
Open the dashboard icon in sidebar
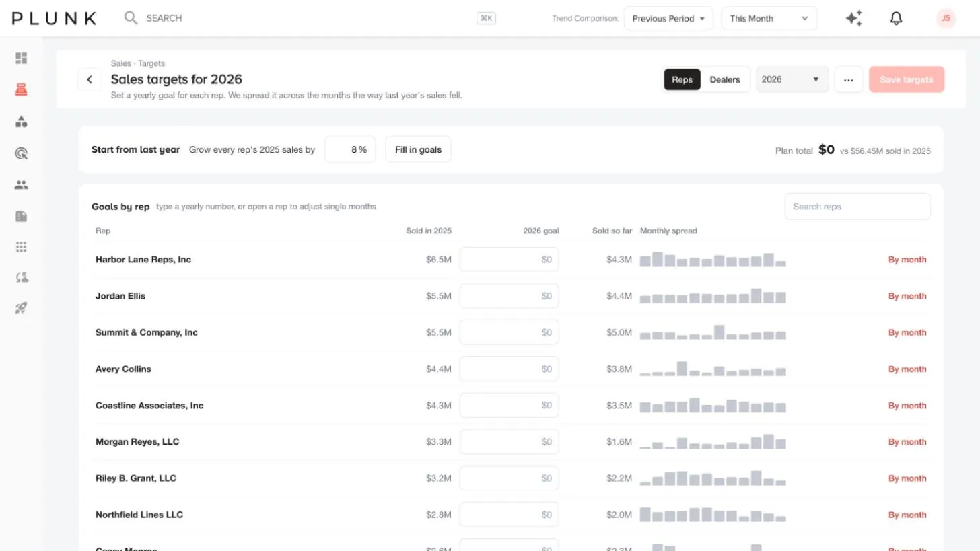click(21, 59)
